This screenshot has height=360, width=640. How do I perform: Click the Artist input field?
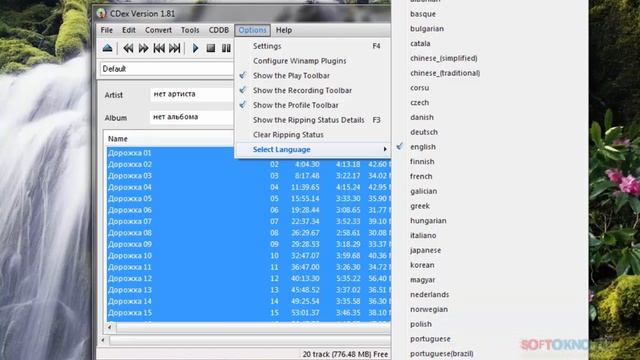[192, 94]
